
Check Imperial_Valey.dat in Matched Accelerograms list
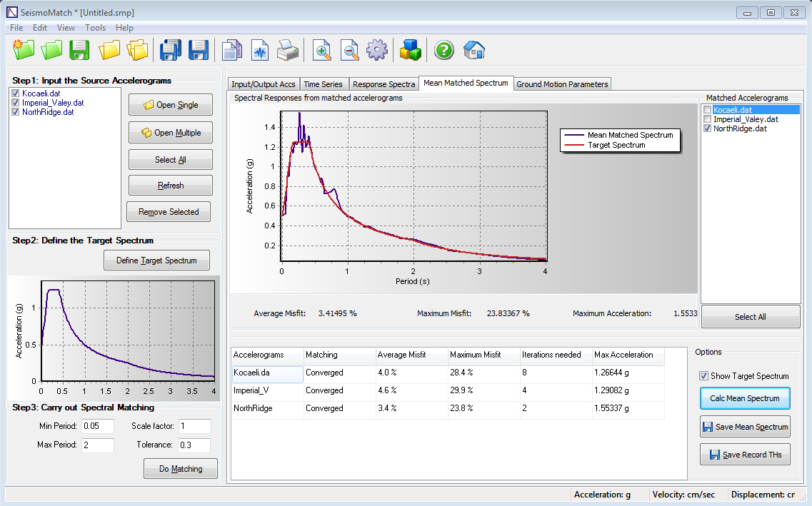[x=708, y=119]
